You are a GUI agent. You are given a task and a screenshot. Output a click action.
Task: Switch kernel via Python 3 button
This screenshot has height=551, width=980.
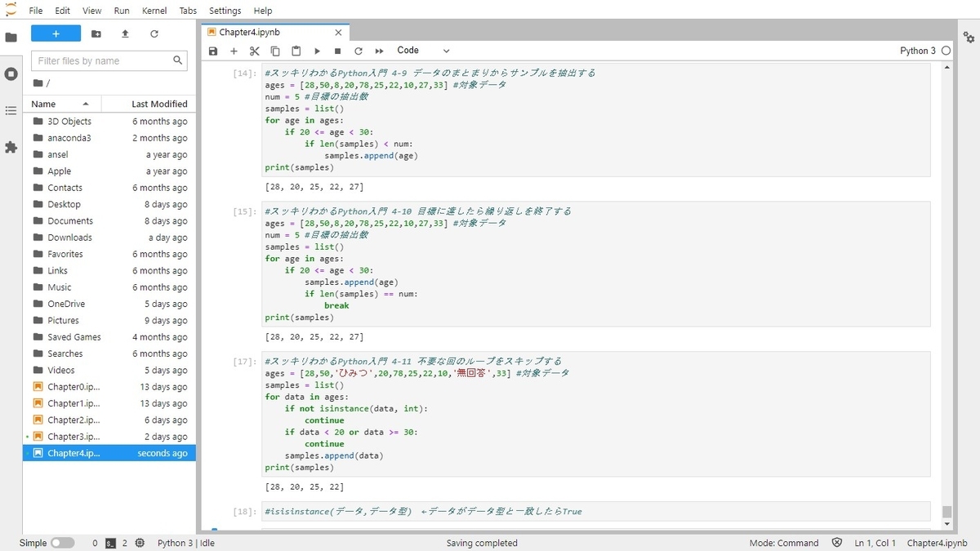pyautogui.click(x=918, y=51)
